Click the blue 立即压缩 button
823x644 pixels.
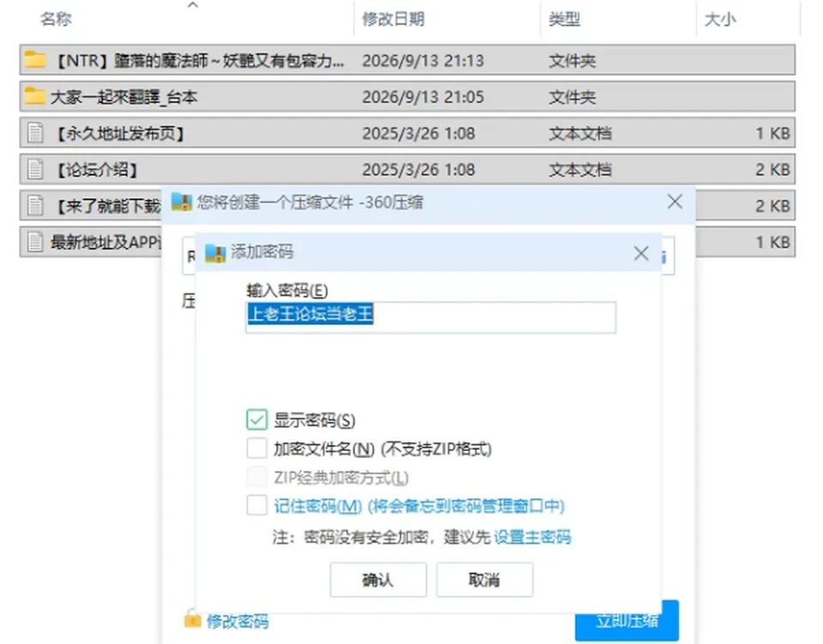coord(627,621)
